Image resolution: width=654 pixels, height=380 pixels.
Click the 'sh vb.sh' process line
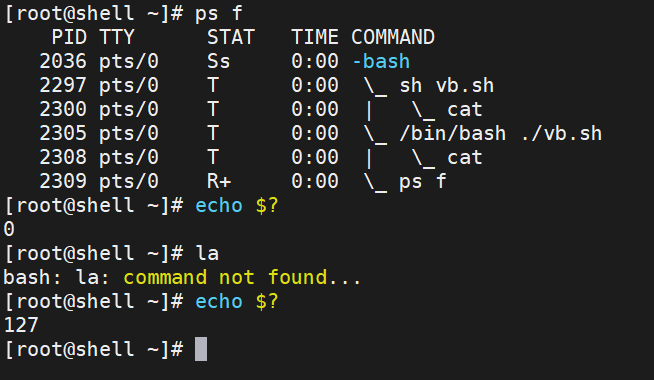pyautogui.click(x=446, y=86)
